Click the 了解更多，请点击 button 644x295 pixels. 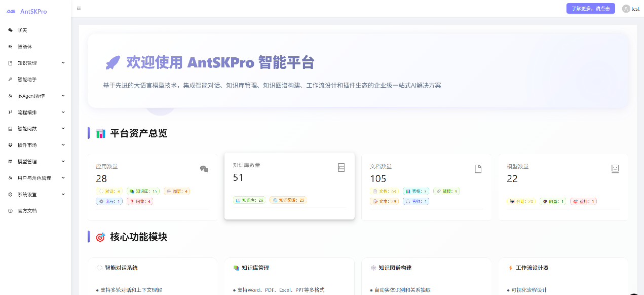pos(590,8)
